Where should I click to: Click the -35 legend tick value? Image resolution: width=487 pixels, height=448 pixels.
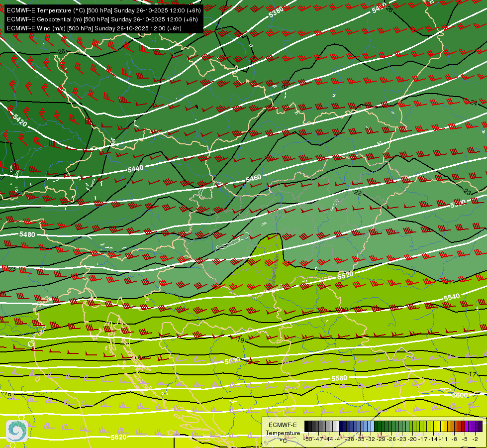pos(360,440)
